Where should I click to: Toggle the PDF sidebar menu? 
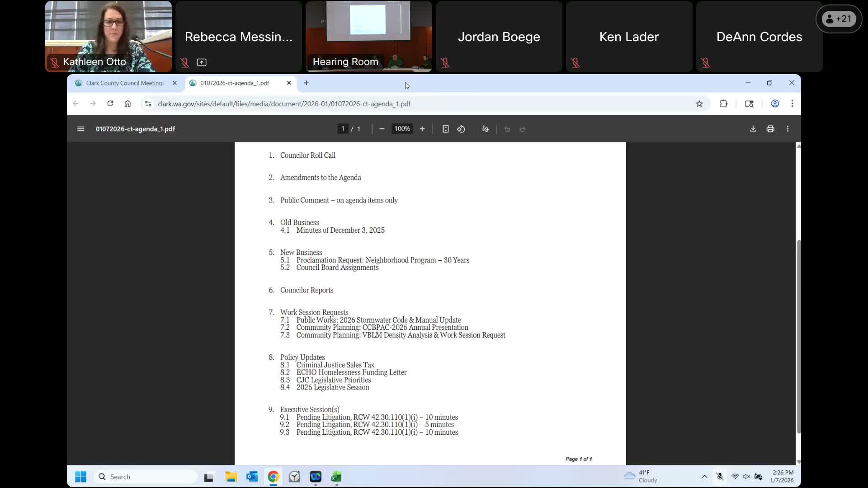pos(80,129)
